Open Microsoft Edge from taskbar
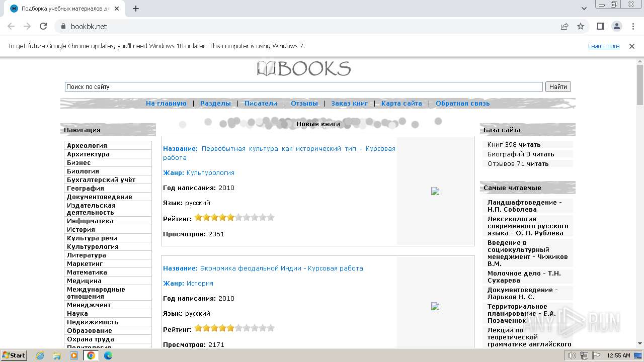This screenshot has height=362, width=644. (108, 355)
